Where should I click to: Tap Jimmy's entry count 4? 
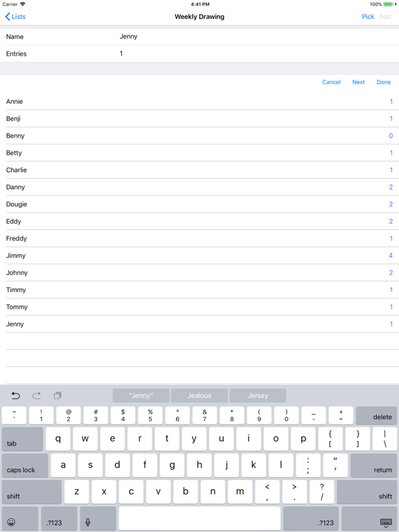point(391,256)
